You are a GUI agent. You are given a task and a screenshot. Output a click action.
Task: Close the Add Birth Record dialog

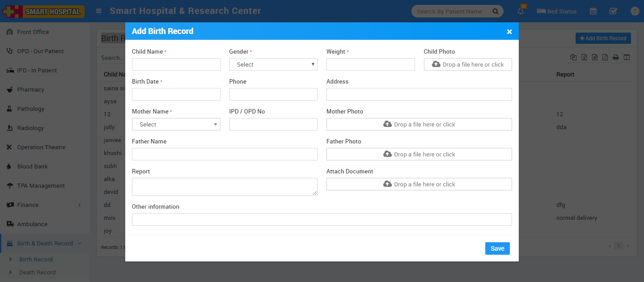click(509, 31)
